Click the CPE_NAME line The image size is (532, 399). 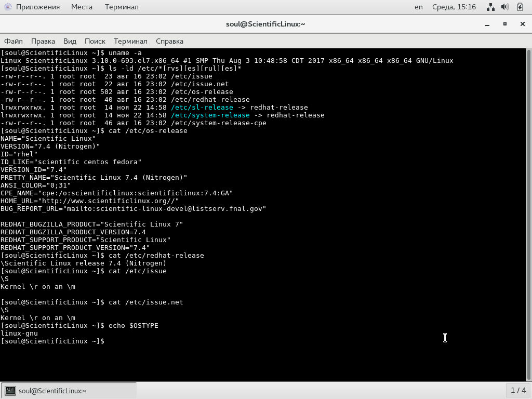117,193
